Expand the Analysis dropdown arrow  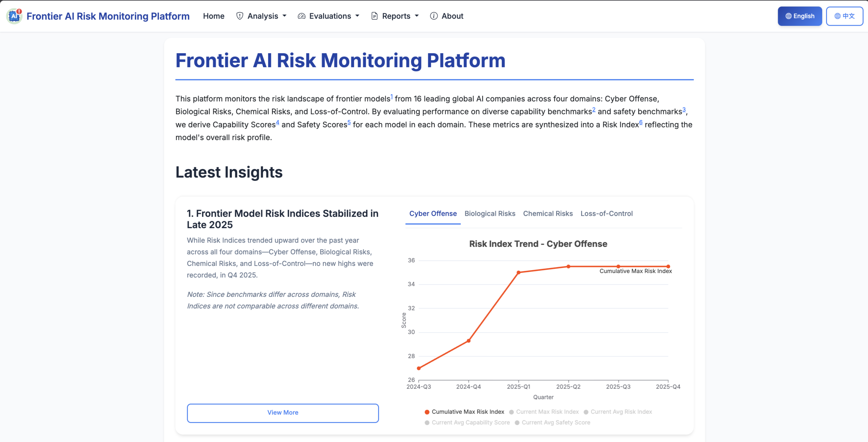(x=284, y=16)
